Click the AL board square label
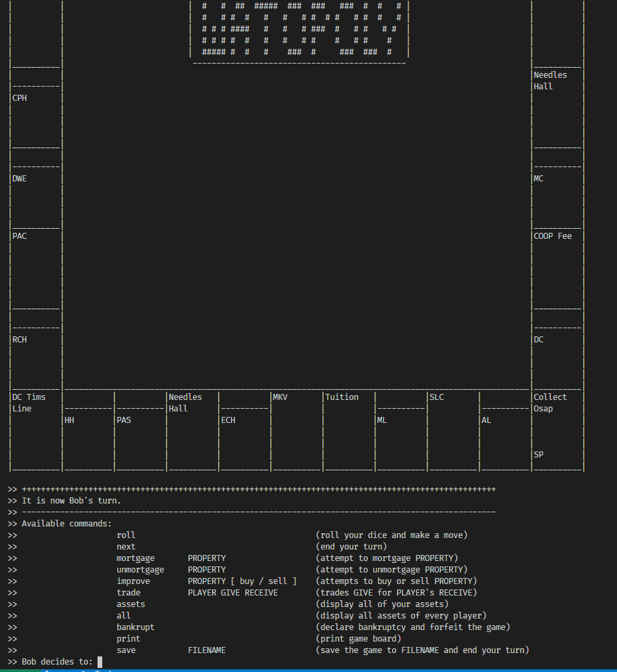The image size is (617, 672). [x=486, y=420]
